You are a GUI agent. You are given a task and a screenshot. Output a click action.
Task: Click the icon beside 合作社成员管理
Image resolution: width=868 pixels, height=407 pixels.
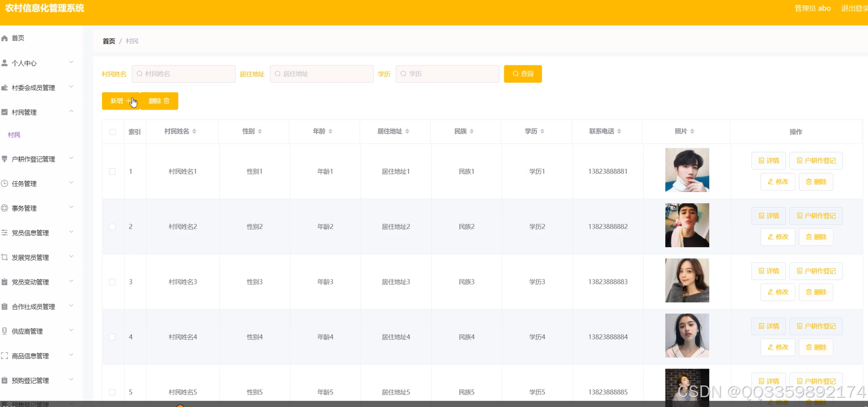point(5,306)
